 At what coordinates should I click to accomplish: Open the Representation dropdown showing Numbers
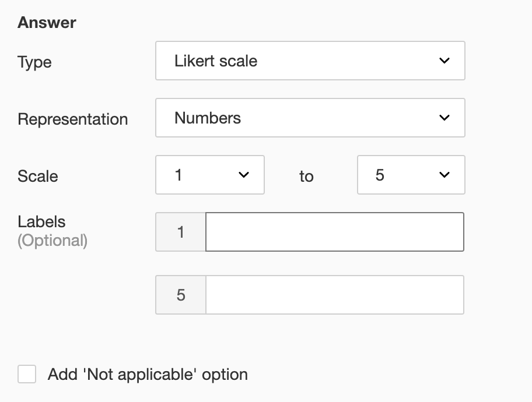click(x=309, y=118)
